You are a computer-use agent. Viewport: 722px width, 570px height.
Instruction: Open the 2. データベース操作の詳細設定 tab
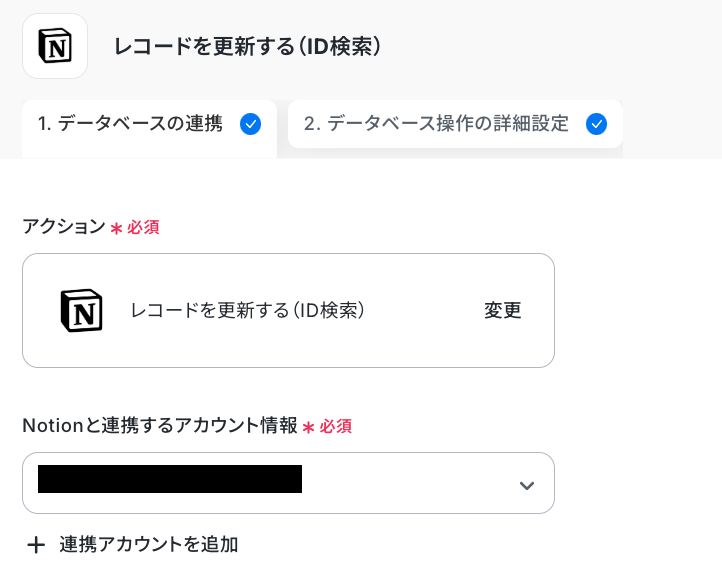coord(436,124)
